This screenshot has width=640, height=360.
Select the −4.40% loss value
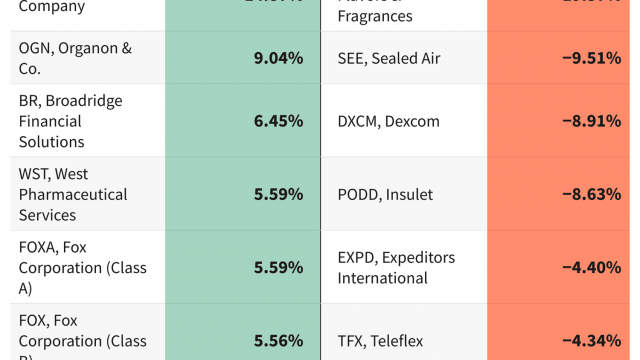click(x=558, y=267)
